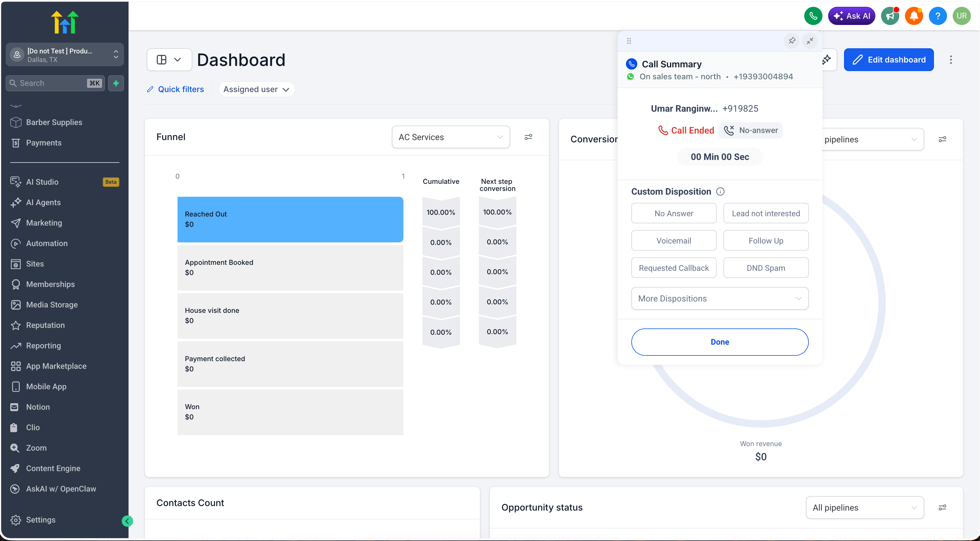Open Funnel widget filter settings icon
Image resolution: width=980 pixels, height=541 pixels.
click(528, 137)
